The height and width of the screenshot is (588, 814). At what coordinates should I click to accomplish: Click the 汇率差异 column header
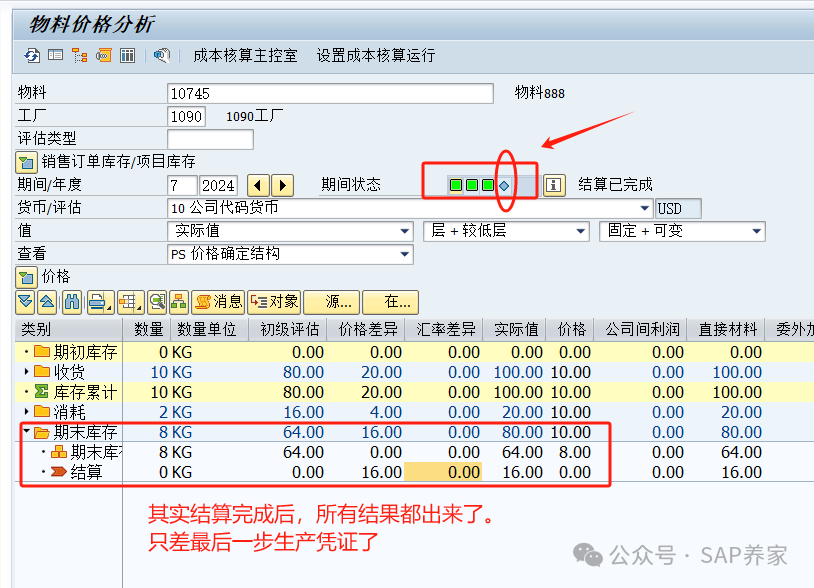(443, 330)
